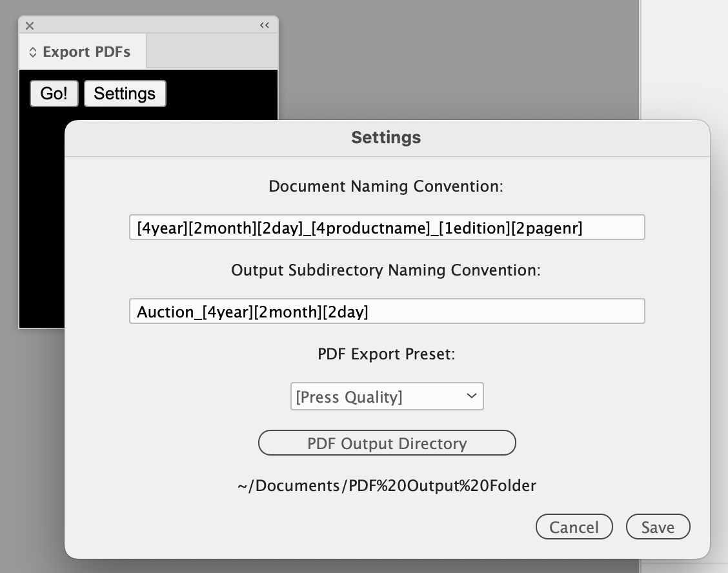Viewport: 728px width, 573px height.
Task: Close the Export PDFs panel
Action: tap(30, 26)
